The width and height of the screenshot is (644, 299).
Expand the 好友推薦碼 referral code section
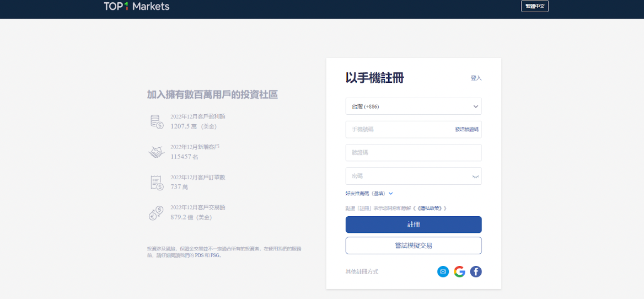369,194
